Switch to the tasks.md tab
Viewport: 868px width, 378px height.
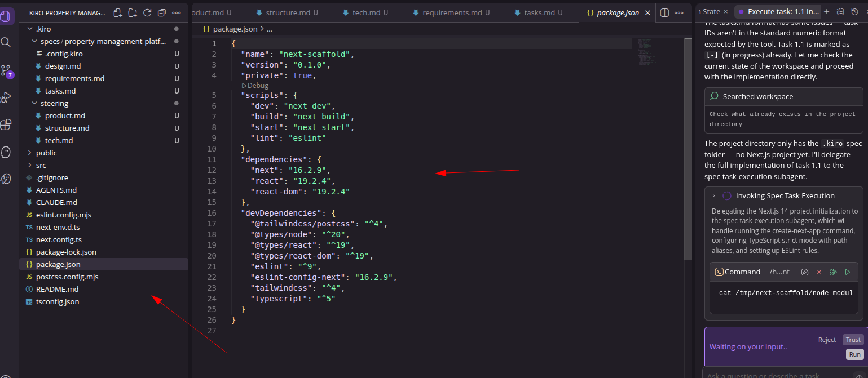(x=543, y=12)
